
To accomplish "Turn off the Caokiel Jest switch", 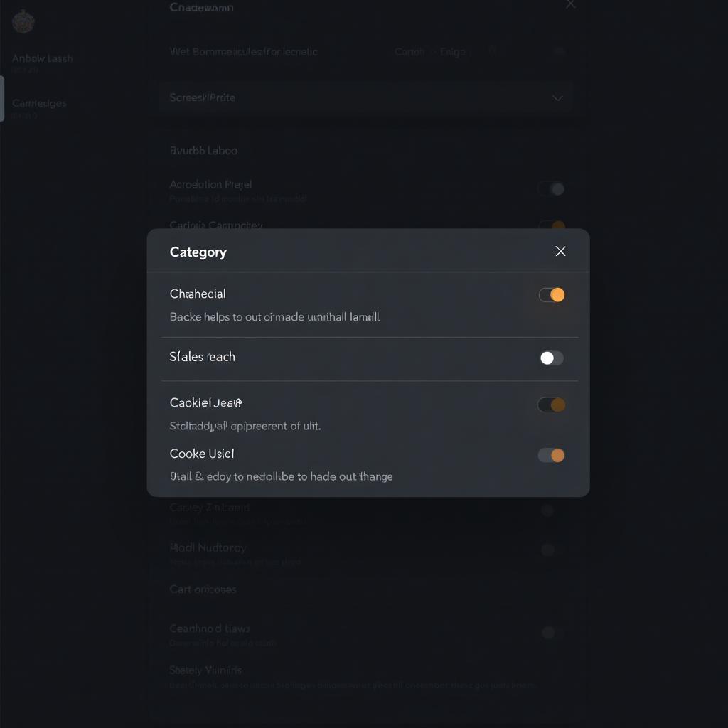I will (550, 404).
